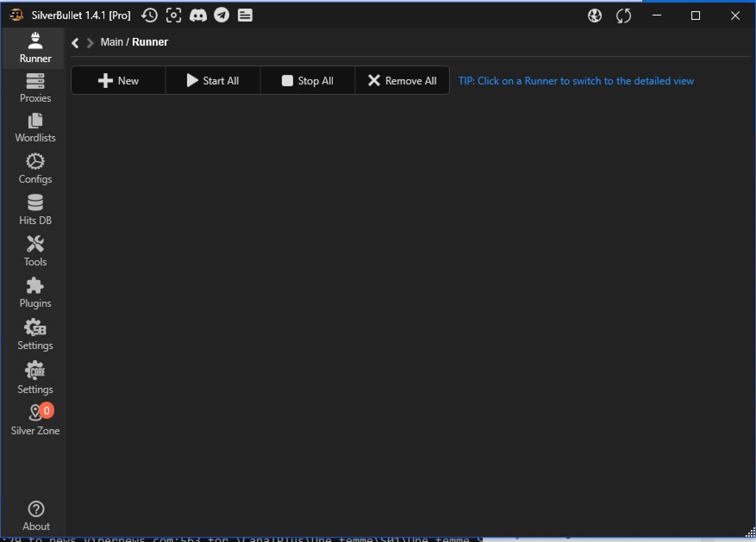Open the Proxies section
This screenshot has width=756, height=542.
(x=35, y=88)
